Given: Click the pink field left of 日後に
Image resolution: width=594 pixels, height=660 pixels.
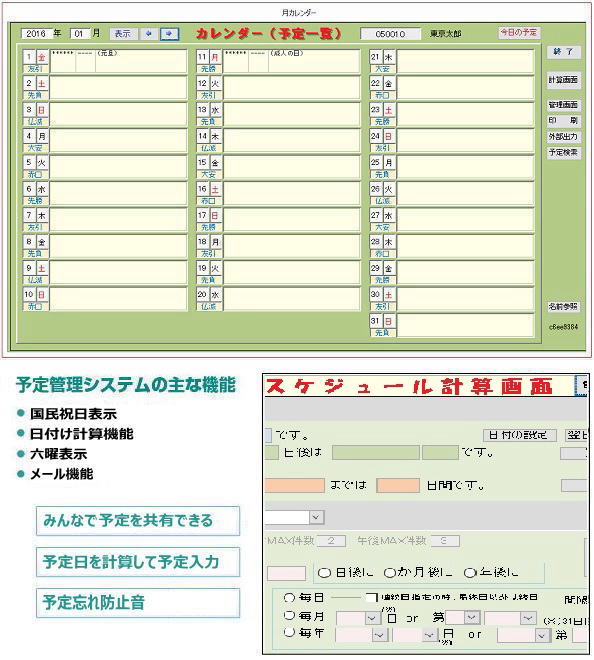Looking at the screenshot, I should click(286, 573).
